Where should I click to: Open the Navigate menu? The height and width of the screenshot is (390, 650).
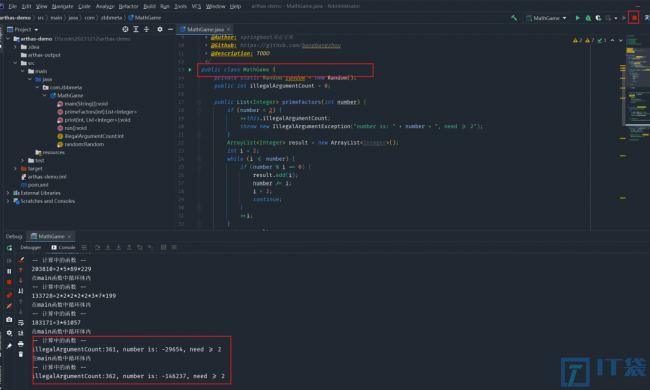[x=62, y=6]
